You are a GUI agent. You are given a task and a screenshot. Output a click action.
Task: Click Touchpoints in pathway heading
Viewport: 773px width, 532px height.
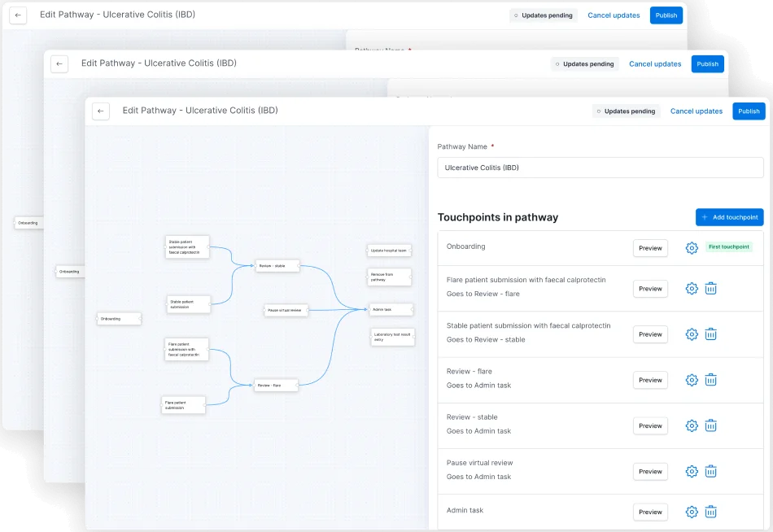coord(498,217)
